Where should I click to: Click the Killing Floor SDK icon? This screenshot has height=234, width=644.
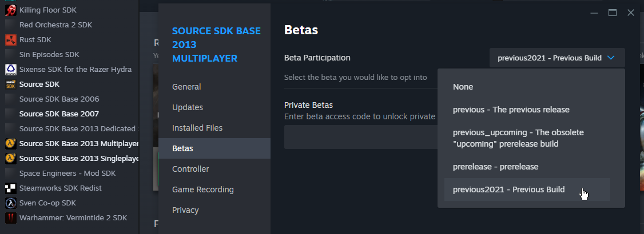(x=11, y=10)
